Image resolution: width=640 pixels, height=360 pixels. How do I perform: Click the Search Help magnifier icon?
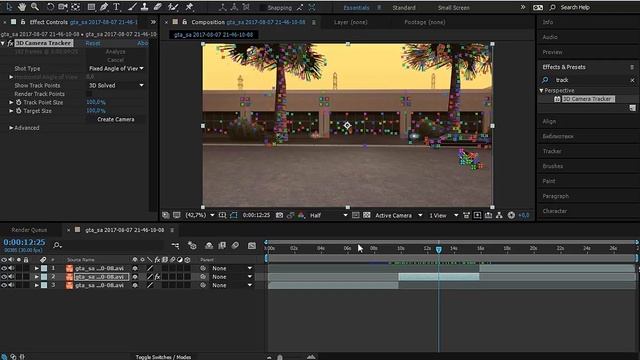click(x=552, y=7)
